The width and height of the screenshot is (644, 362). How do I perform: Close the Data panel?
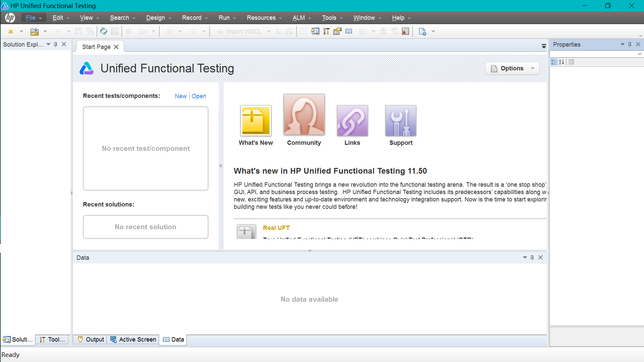click(x=540, y=257)
